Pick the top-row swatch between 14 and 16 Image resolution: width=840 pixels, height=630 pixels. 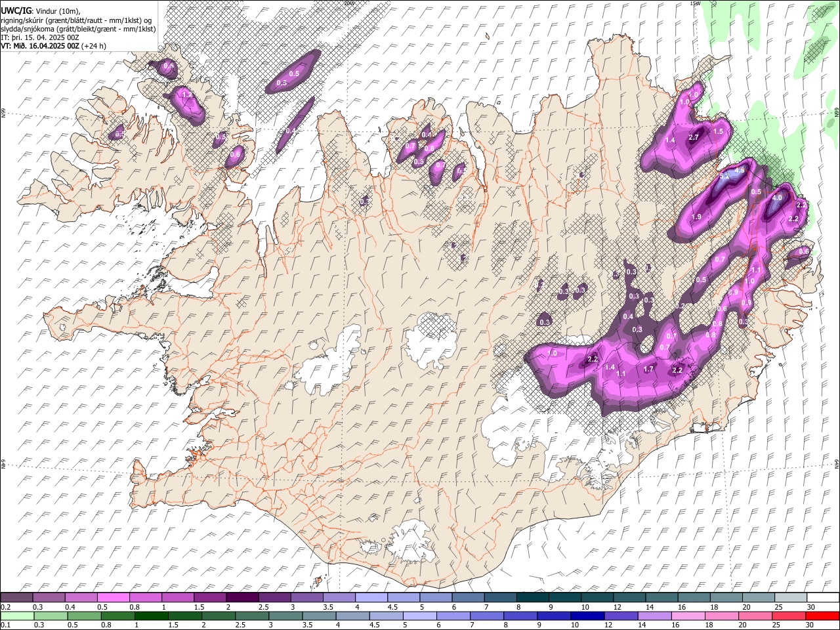pyautogui.click(x=661, y=598)
